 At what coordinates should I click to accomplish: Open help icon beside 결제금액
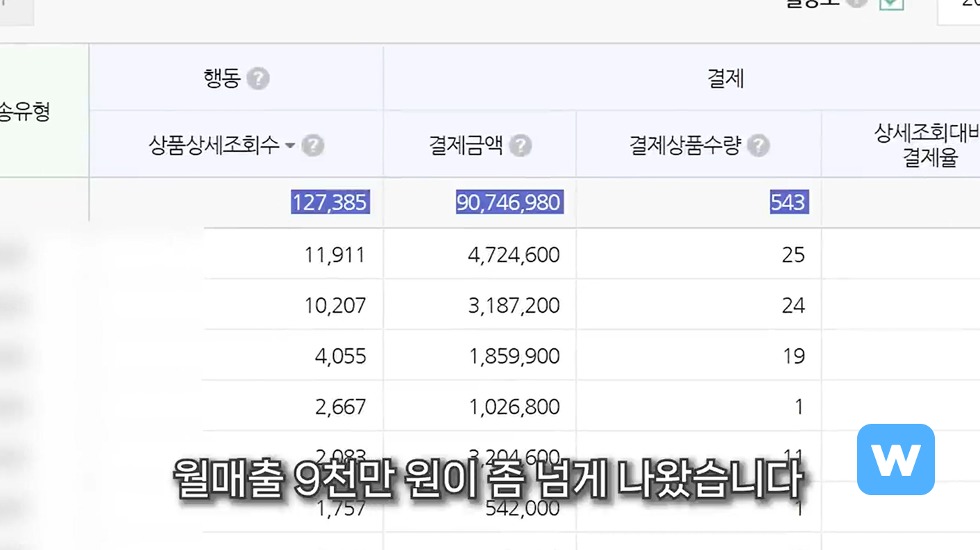pos(521,146)
